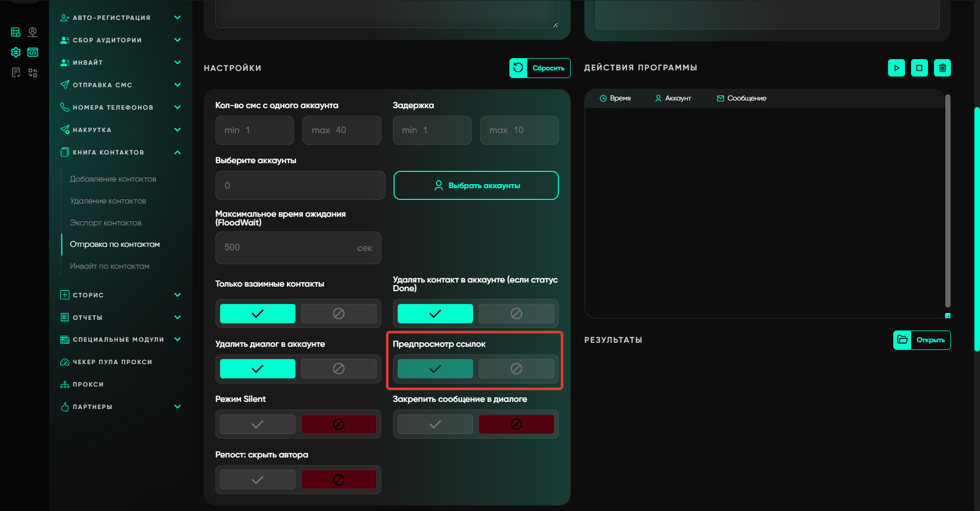Enable Закрепить сообщение в диалоге
The height and width of the screenshot is (511, 980).
pyautogui.click(x=435, y=424)
